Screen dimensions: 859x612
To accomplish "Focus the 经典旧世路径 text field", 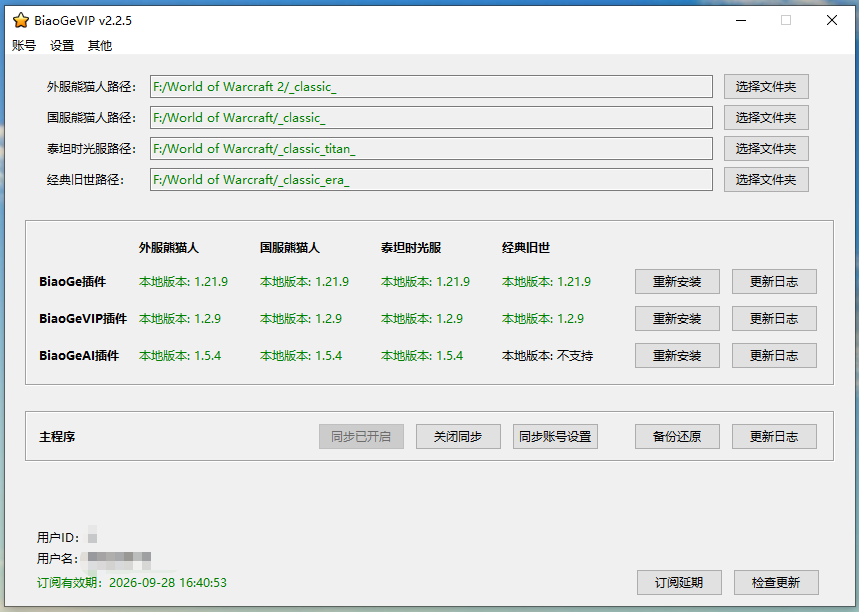I will click(430, 180).
